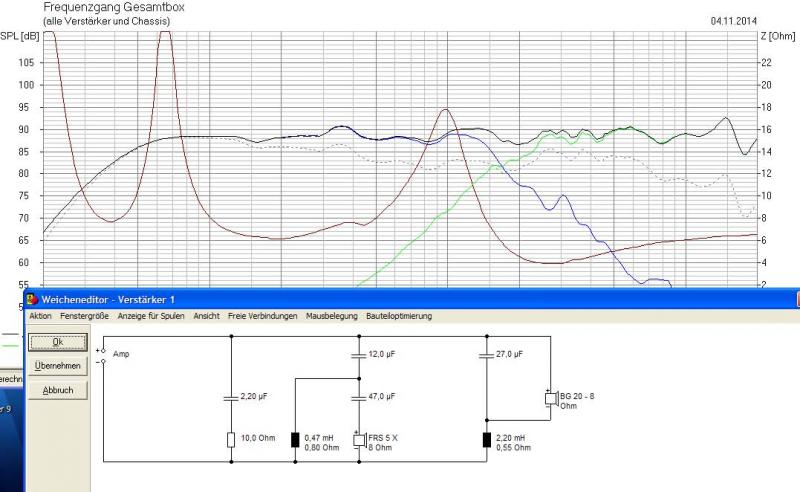The height and width of the screenshot is (492, 800).
Task: Click the 12,0 µF value label
Action: tap(382, 354)
